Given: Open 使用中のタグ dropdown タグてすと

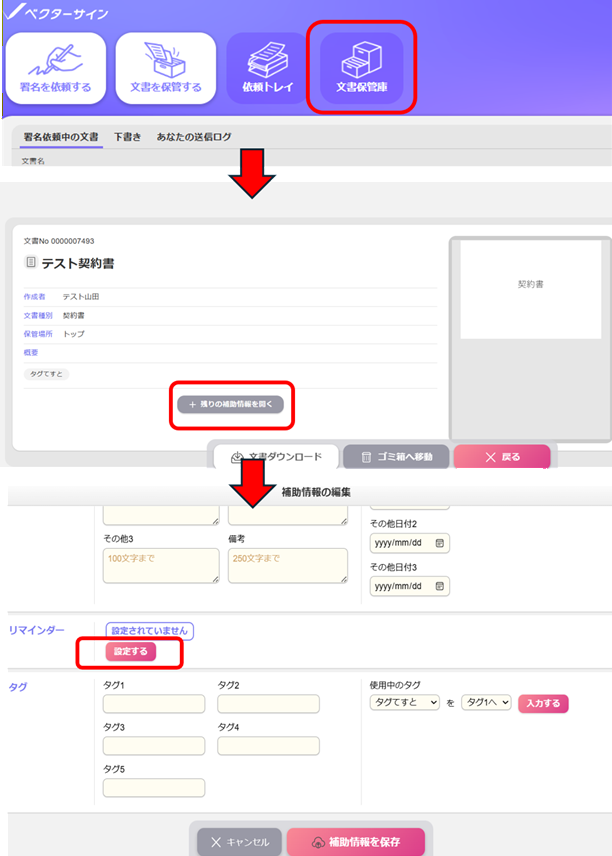Looking at the screenshot, I should pyautogui.click(x=405, y=703).
